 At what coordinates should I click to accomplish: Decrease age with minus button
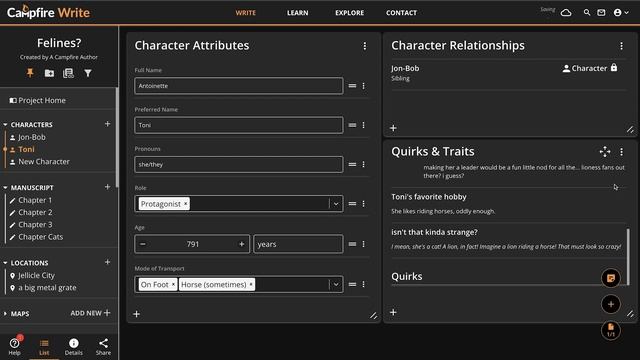point(142,244)
